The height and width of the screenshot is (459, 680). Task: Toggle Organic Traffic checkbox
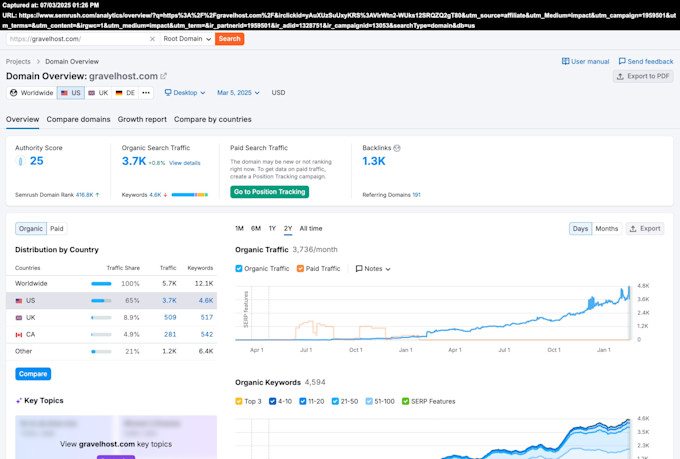(239, 269)
